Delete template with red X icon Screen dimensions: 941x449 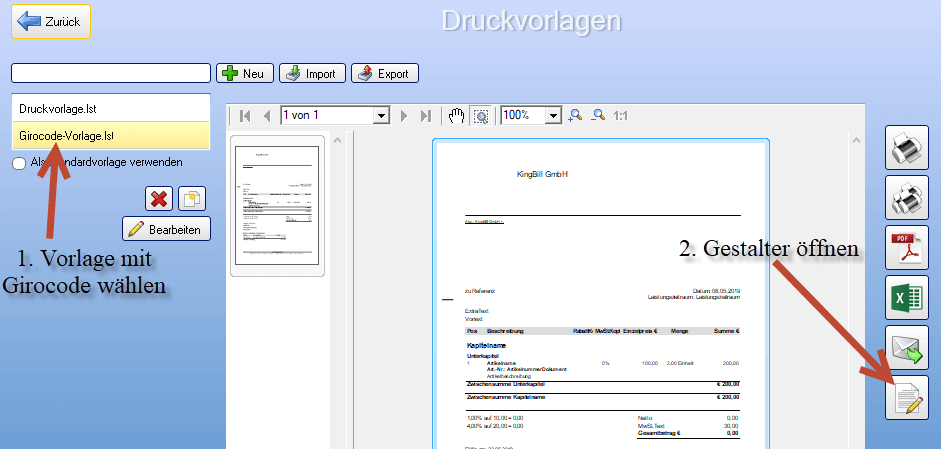(159, 199)
